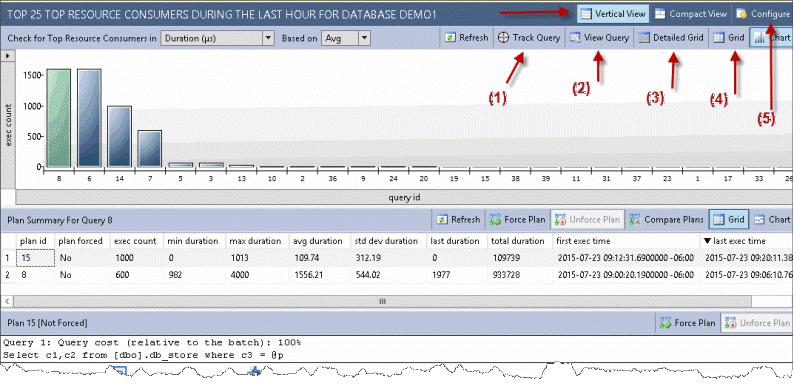Viewport: 794px width, 386px height.
Task: Select plan id 8 cell
Action: [35, 275]
